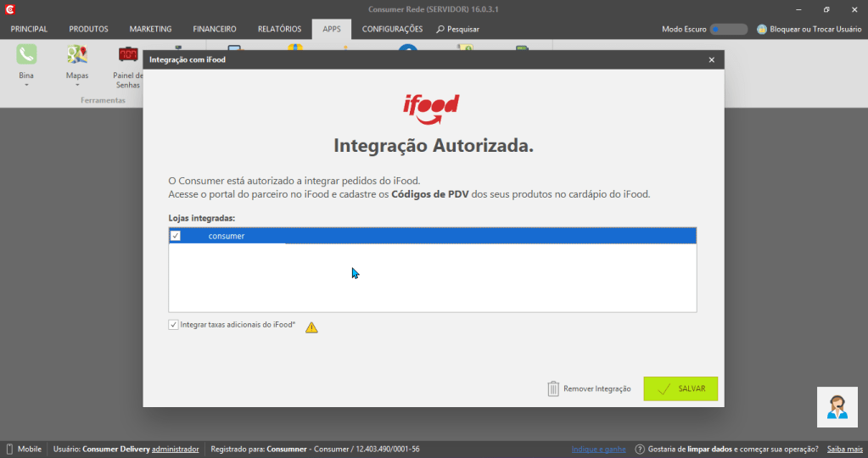The height and width of the screenshot is (458, 868).
Task: Select the APPS ribbon tab
Action: click(x=332, y=29)
